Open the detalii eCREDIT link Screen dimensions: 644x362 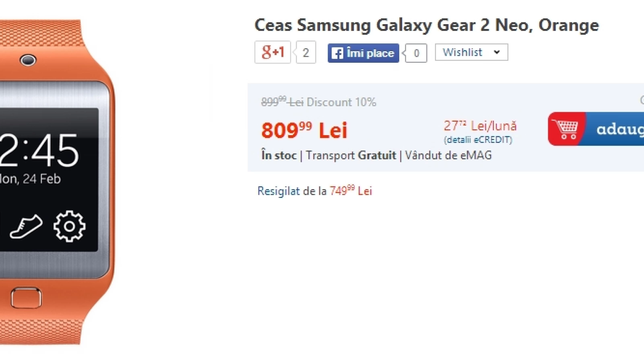(x=478, y=140)
